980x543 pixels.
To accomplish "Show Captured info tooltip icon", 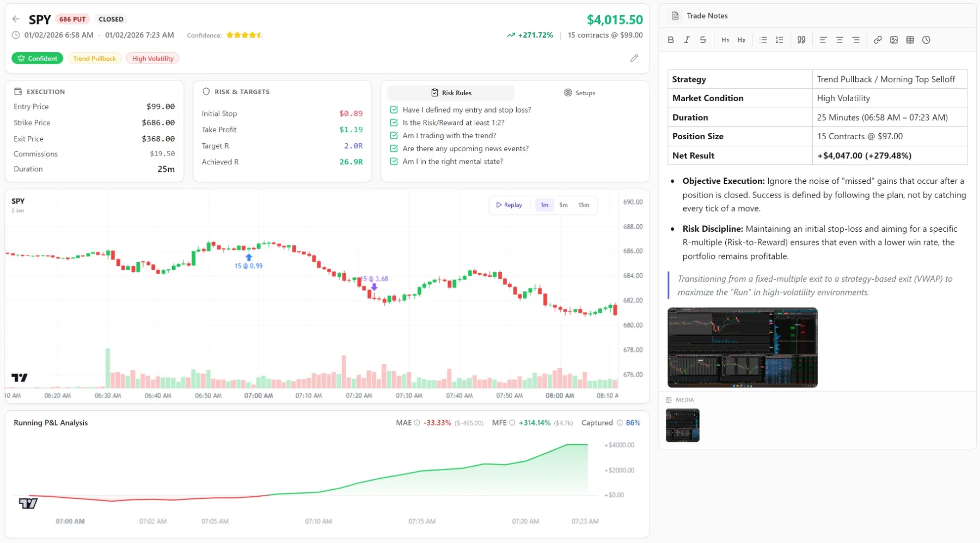I will [x=620, y=423].
